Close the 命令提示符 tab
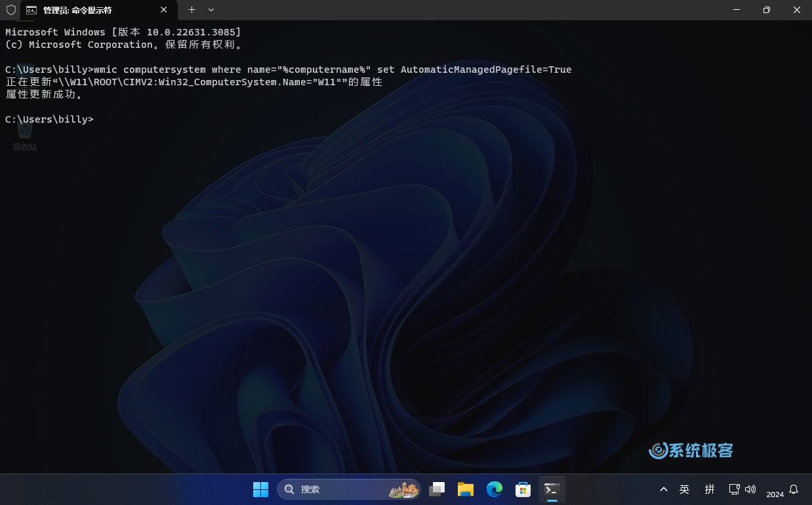The height and width of the screenshot is (505, 812). [x=164, y=10]
